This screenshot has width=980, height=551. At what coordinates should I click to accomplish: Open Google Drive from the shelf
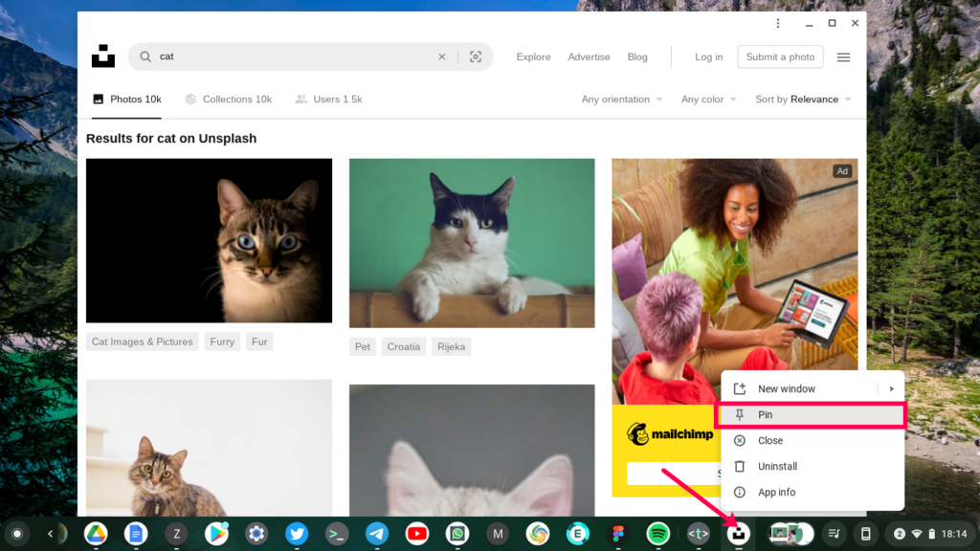click(x=96, y=534)
